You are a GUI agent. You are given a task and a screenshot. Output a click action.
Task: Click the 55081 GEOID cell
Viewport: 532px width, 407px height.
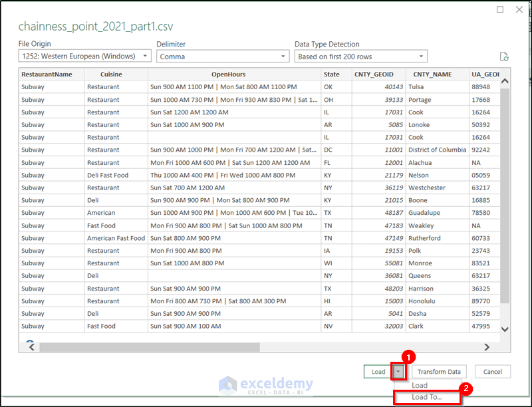379,263
